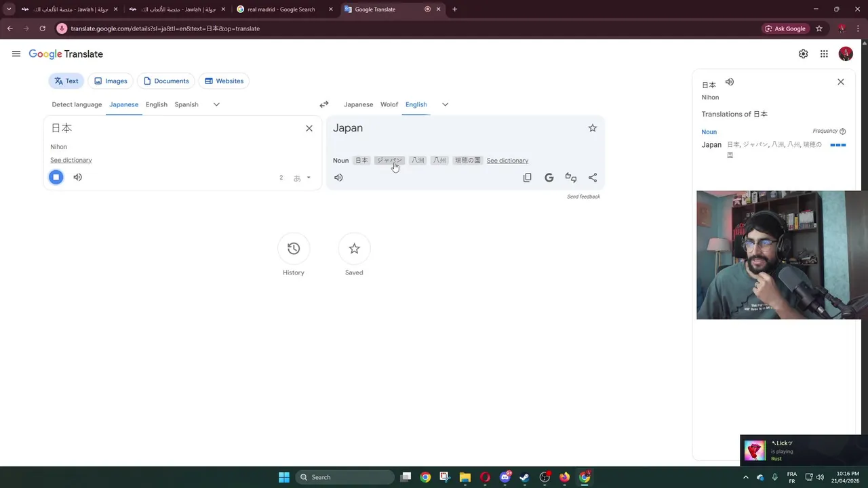This screenshot has height=488, width=868.
Task: Click the 瑞穂の国 synonym chip
Action: (467, 161)
